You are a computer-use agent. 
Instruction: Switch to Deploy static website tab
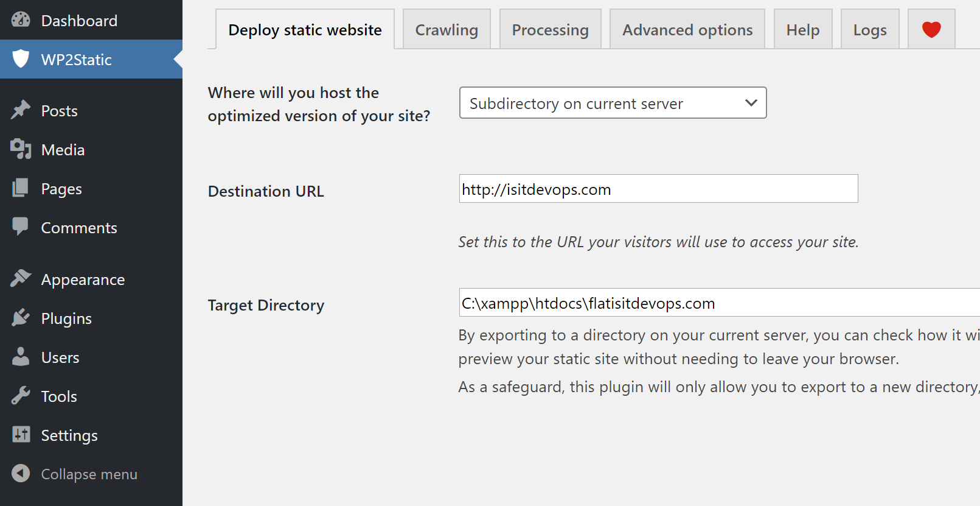pyautogui.click(x=305, y=29)
